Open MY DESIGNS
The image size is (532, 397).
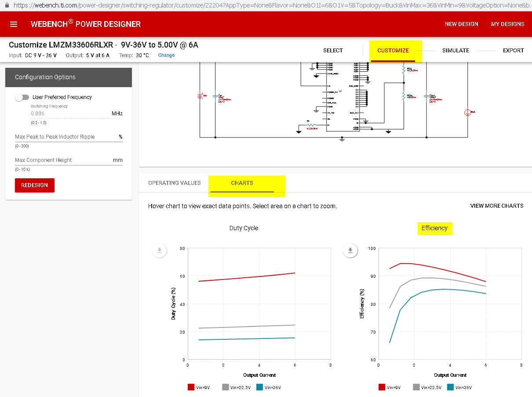click(507, 24)
